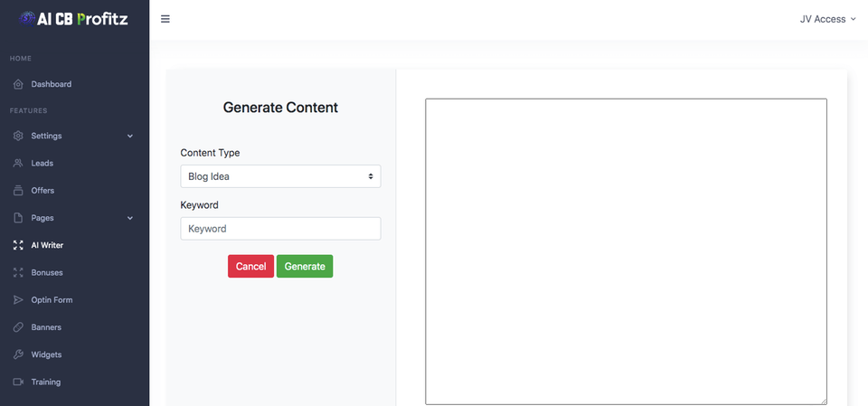Click the hamburger menu icon
The width and height of the screenshot is (868, 406).
(165, 19)
